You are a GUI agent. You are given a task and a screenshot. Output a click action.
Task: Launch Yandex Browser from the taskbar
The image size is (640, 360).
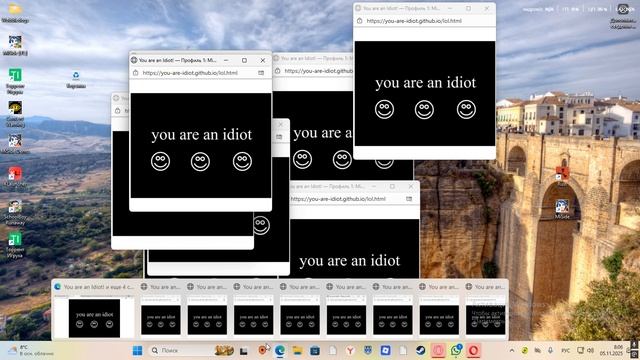coord(350,351)
